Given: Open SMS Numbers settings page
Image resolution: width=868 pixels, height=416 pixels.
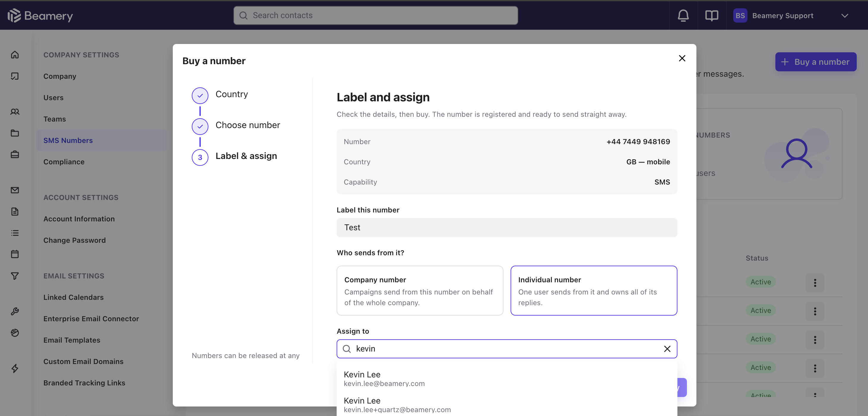Looking at the screenshot, I should pos(102,140).
